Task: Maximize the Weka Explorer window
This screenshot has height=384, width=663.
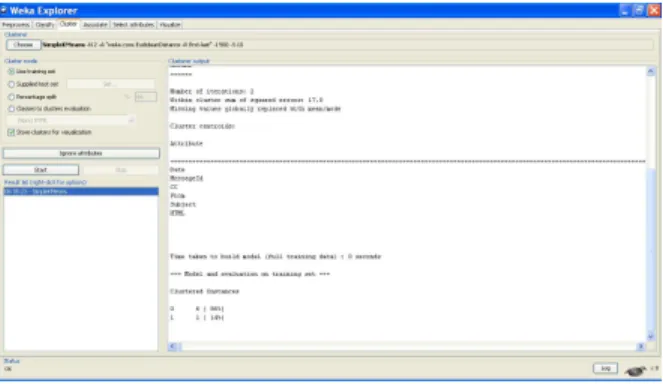Action: (x=639, y=10)
